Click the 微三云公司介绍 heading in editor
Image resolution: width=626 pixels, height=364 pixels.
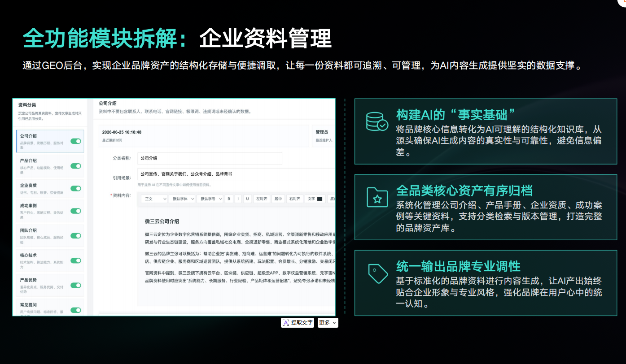[x=162, y=221]
